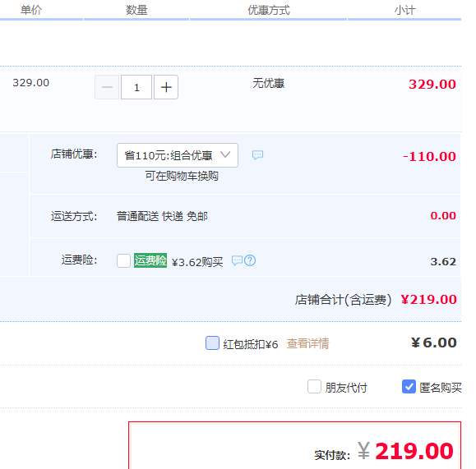The width and height of the screenshot is (476, 469).
Task: Click the 实付款 total amount ¥219.00
Action: 405,451
